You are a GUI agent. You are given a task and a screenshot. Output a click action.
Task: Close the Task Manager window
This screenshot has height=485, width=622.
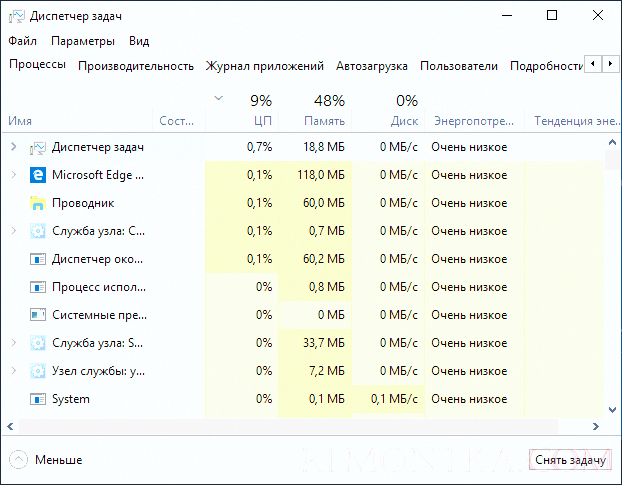click(x=598, y=15)
